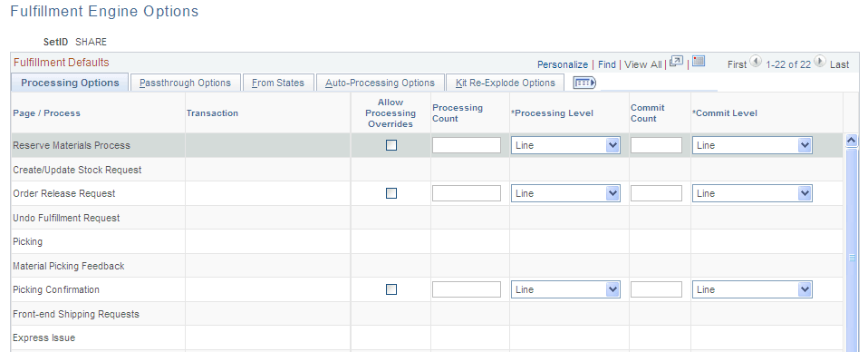Click Commit Count field for Order Release Request
This screenshot has width=868, height=352.
(x=657, y=193)
